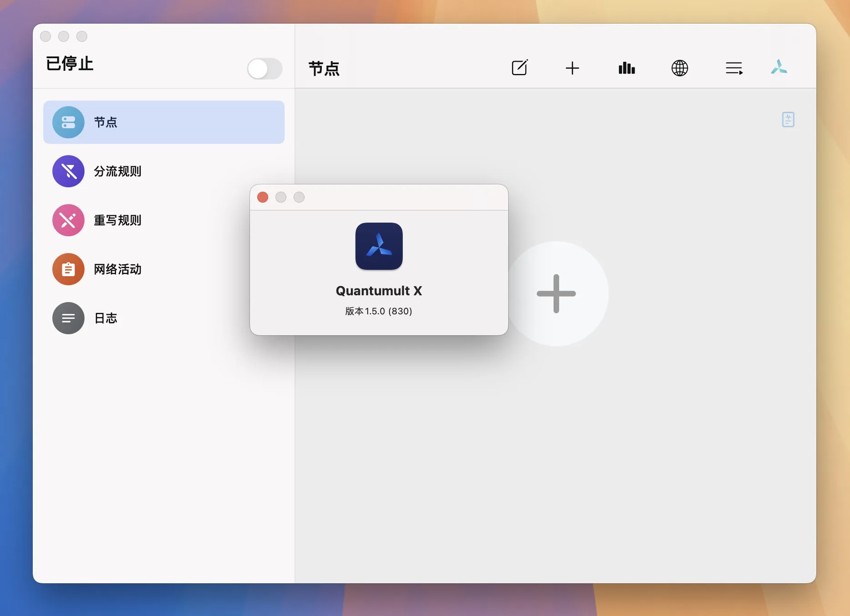Toggle the 已停止 service switch on
850x616 pixels.
(x=265, y=69)
